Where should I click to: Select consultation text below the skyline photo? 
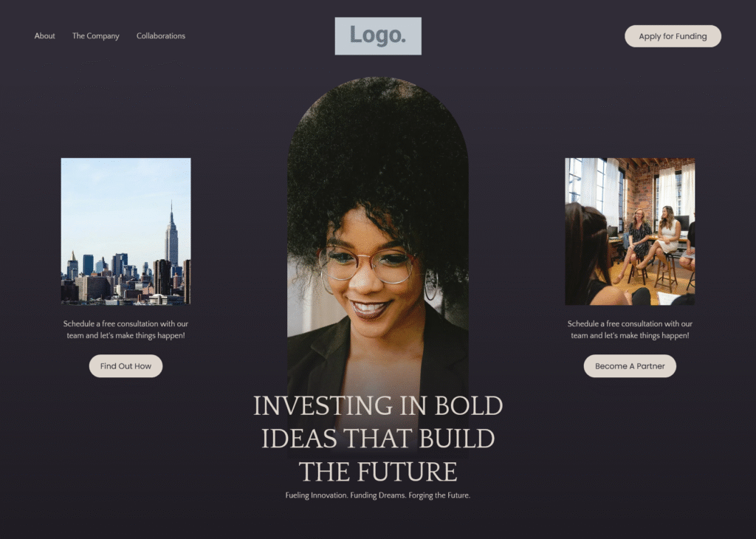(126, 329)
